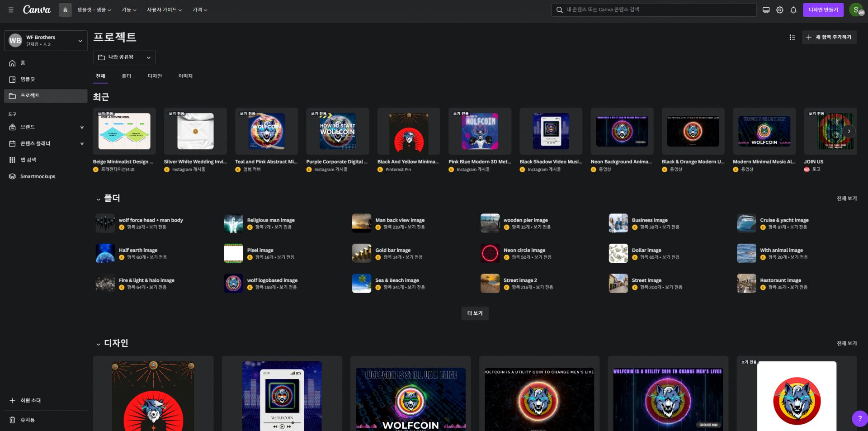Expand the 가격 top menu
This screenshot has height=431, width=868.
point(200,10)
